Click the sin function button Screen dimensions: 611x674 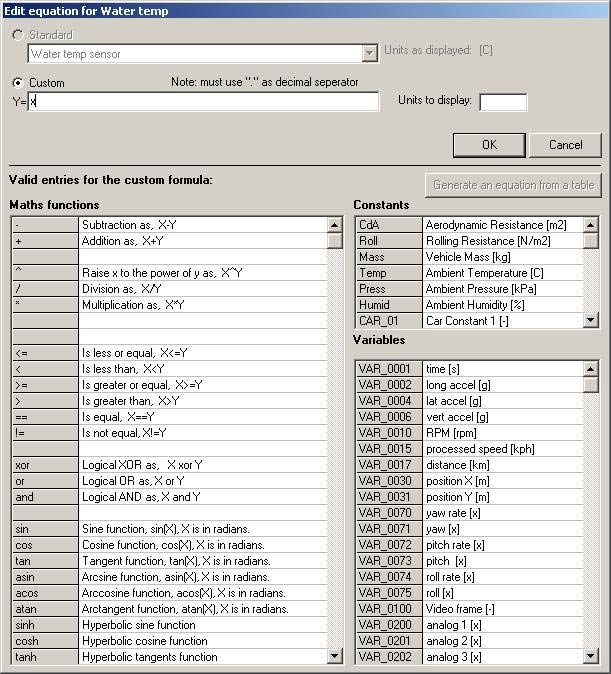coord(45,529)
